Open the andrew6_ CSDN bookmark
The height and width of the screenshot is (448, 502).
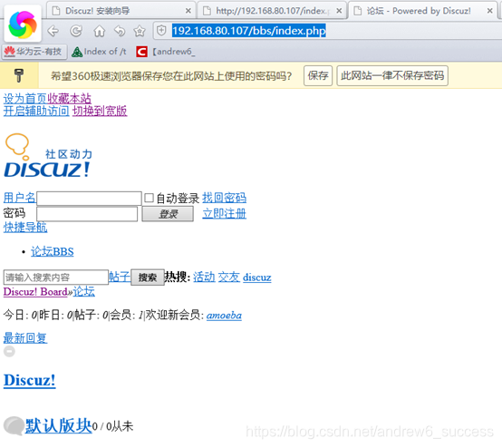[x=166, y=52]
